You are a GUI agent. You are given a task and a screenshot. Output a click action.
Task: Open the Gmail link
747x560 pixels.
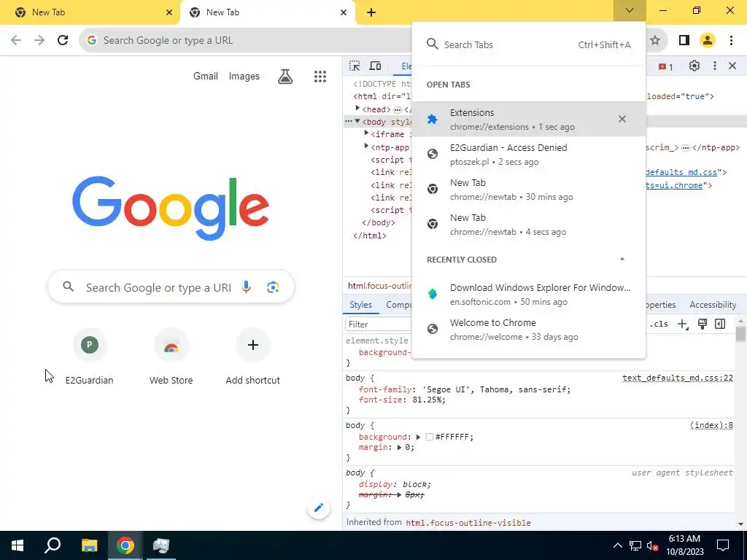(205, 76)
